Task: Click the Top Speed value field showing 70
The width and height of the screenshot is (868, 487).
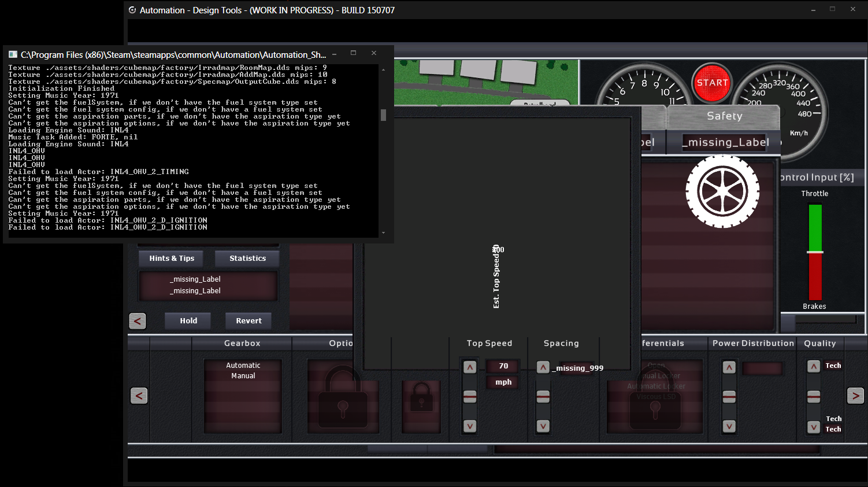Action: tap(503, 366)
